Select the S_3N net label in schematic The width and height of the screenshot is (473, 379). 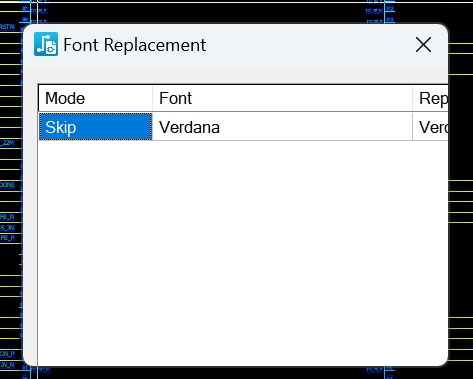(x=7, y=228)
